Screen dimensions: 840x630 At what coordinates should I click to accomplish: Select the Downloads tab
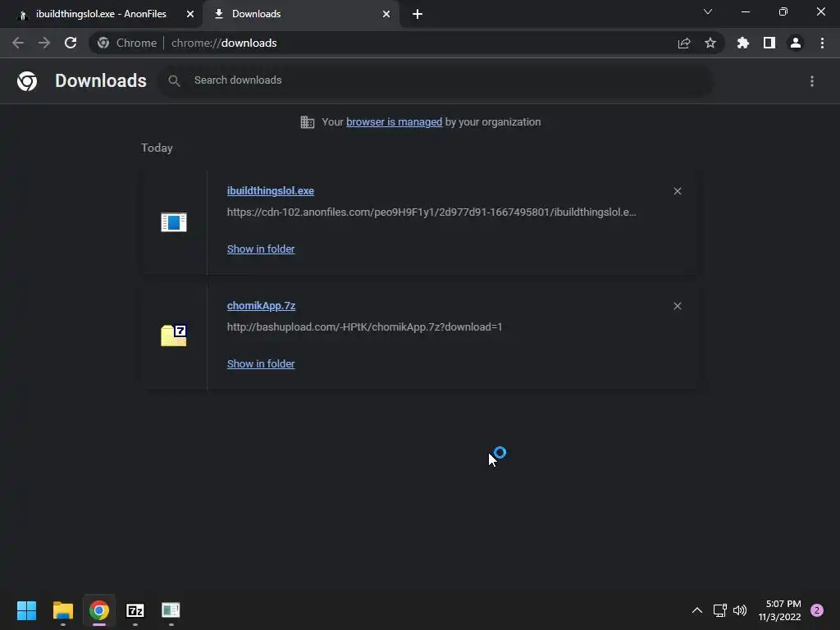click(x=300, y=14)
